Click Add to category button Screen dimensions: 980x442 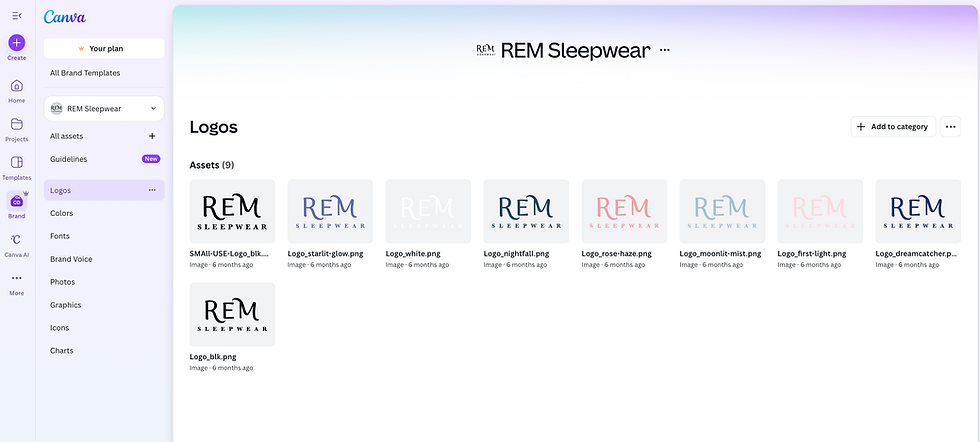[893, 127]
